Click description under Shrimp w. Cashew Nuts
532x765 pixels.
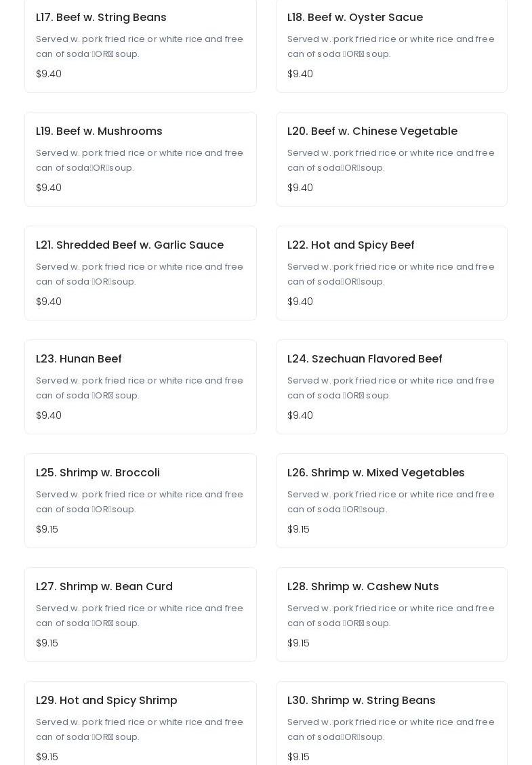[390, 616]
